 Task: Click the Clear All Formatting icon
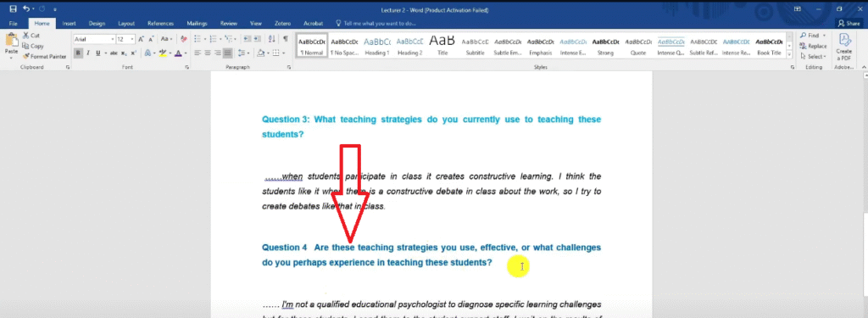184,39
